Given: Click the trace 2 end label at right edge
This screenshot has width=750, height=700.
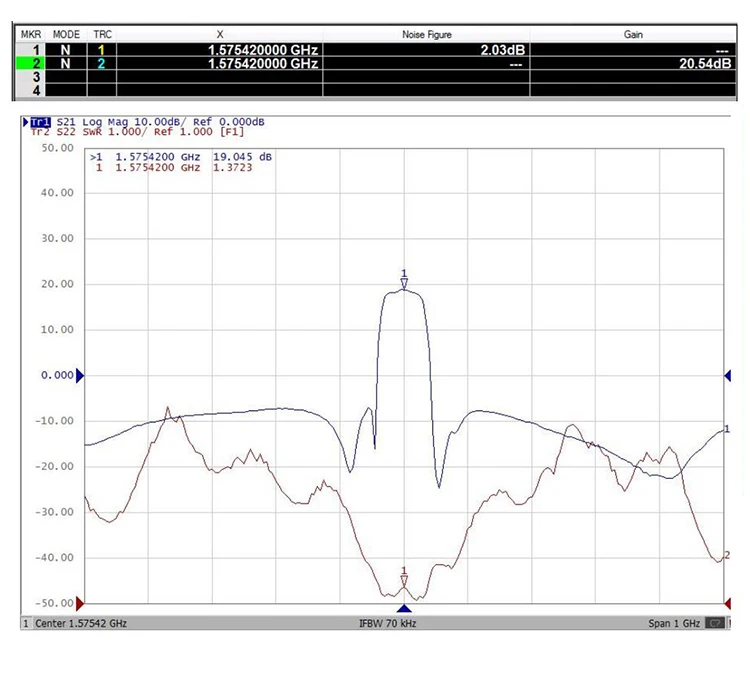Looking at the screenshot, I should click(727, 555).
